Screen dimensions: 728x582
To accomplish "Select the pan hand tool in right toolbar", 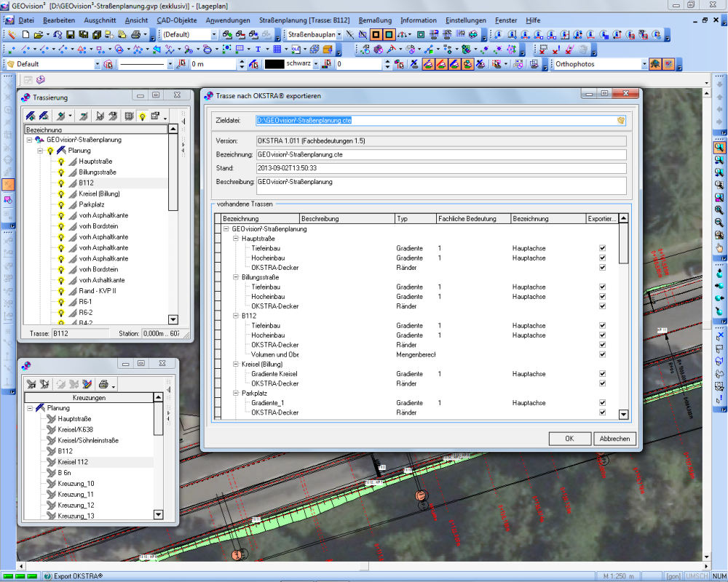I will pos(719,248).
